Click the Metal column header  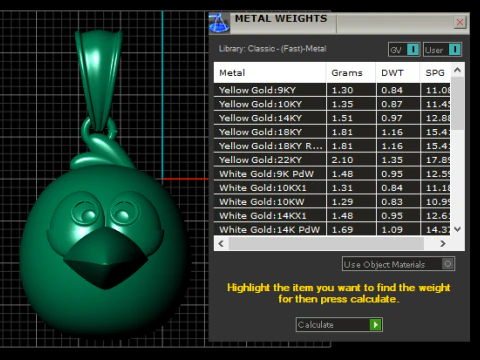click(x=270, y=73)
